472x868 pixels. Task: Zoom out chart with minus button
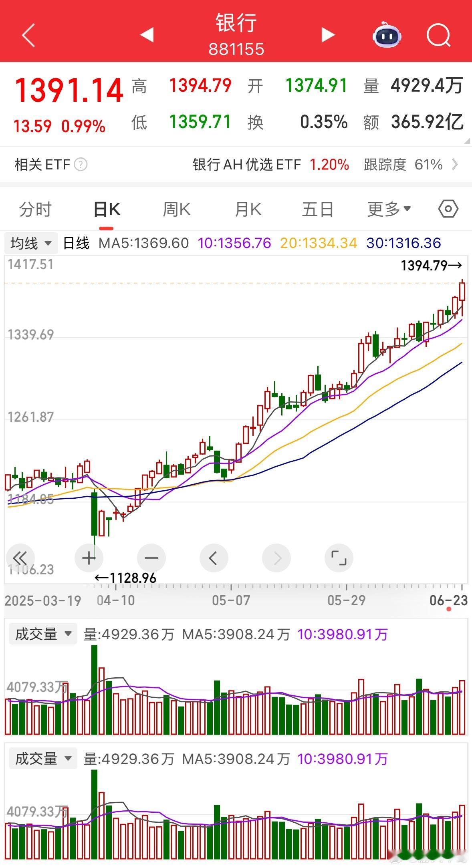[151, 558]
